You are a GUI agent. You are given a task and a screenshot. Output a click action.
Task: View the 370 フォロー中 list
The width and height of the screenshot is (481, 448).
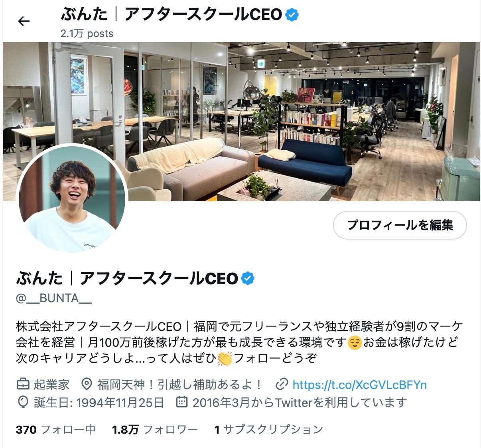click(56, 430)
